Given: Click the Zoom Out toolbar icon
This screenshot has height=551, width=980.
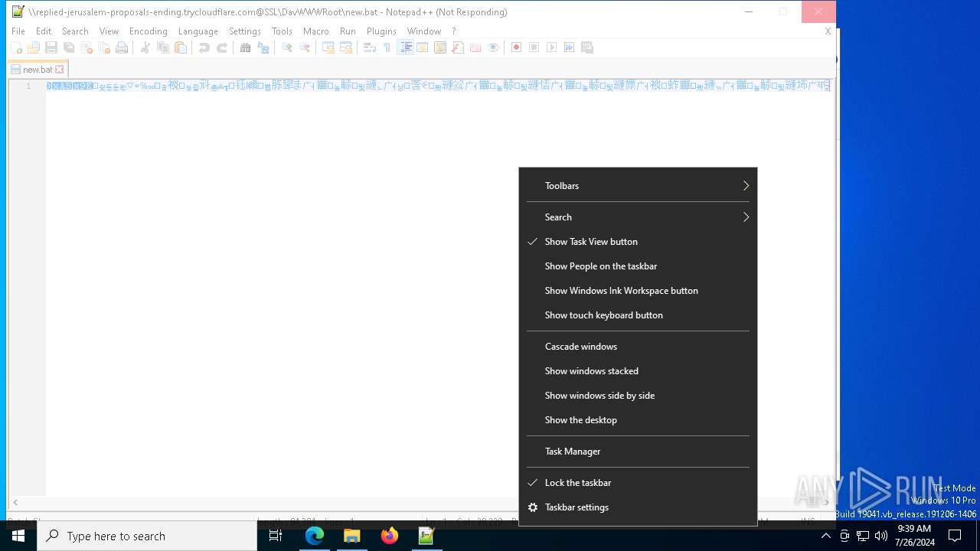Looking at the screenshot, I should [x=305, y=47].
